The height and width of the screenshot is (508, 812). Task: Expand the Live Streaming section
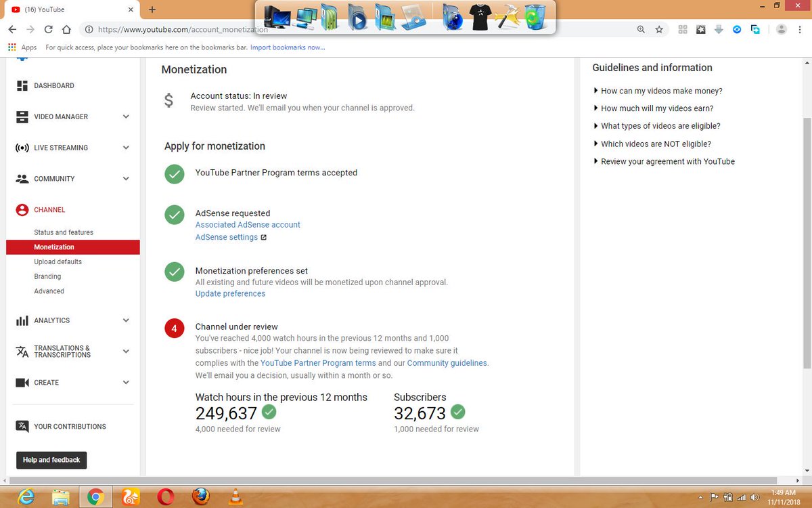click(126, 148)
